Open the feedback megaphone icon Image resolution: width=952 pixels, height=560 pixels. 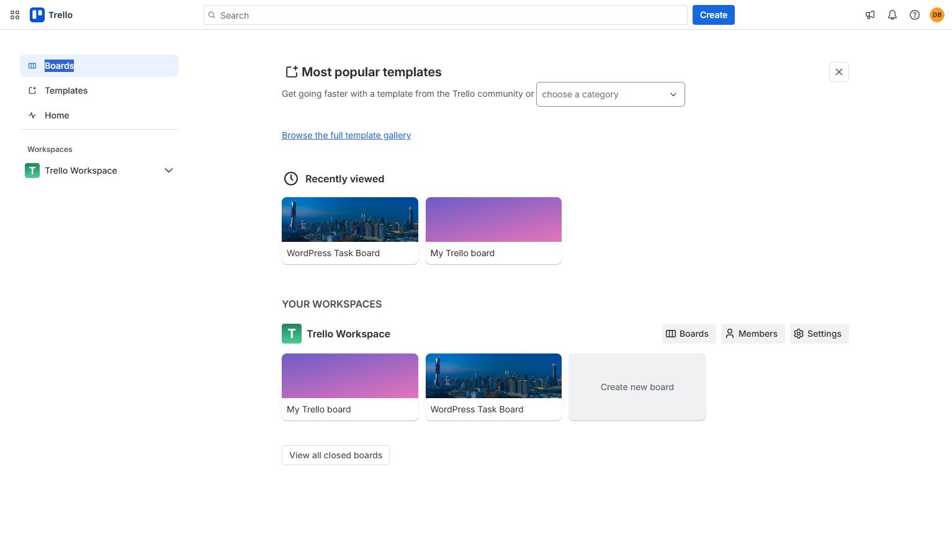[870, 15]
